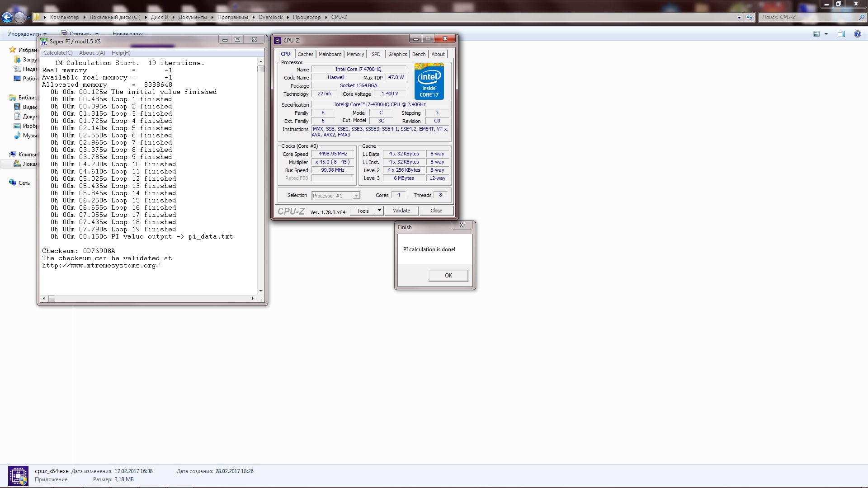This screenshot has height=488, width=868.
Task: Click the Программы breadcrumb in address bar
Action: [x=233, y=17]
